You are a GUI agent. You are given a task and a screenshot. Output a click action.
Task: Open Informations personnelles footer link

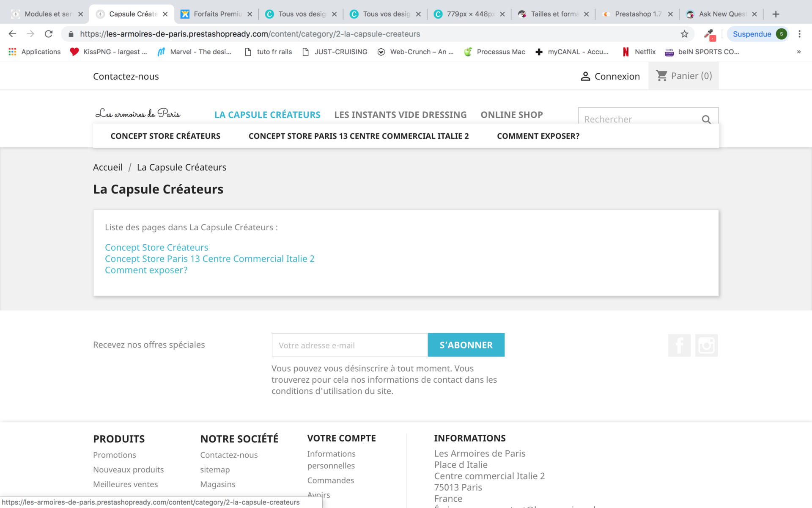[331, 460]
